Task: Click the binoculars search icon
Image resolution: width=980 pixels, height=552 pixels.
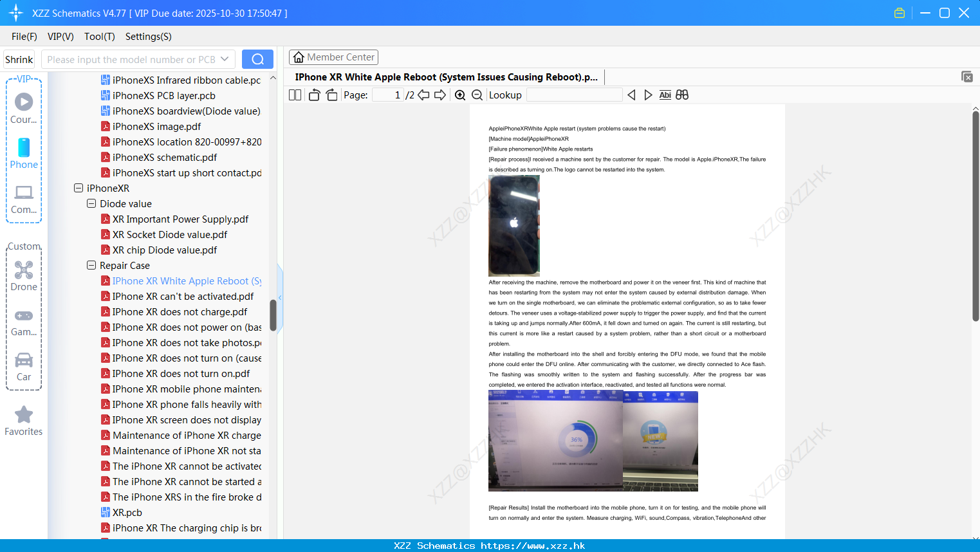Action: tap(682, 95)
